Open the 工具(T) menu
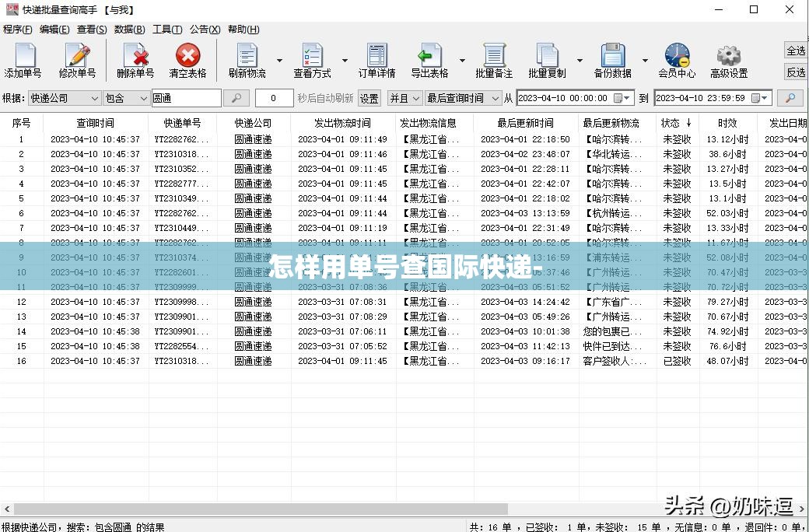Screen dimensions: 809x532 tap(167, 30)
